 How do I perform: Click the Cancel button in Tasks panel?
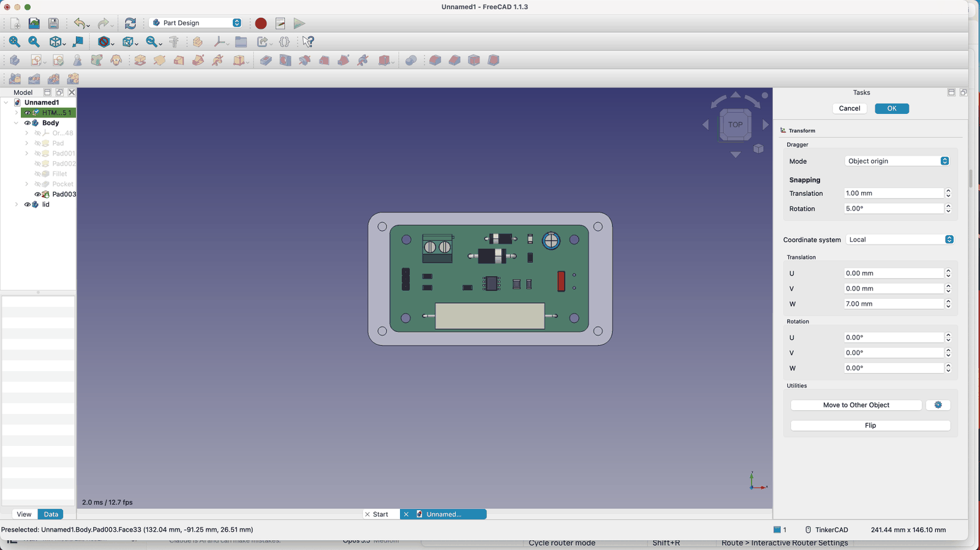(x=850, y=108)
